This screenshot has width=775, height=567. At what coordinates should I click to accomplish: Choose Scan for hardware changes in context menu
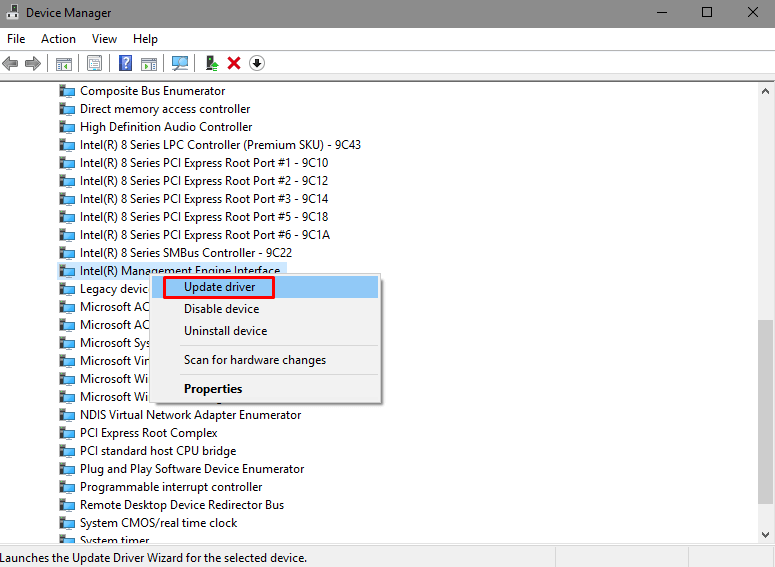point(265,360)
